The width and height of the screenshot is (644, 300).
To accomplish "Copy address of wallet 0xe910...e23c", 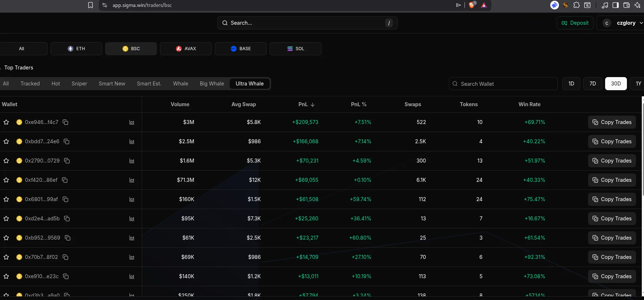I will tap(66, 276).
